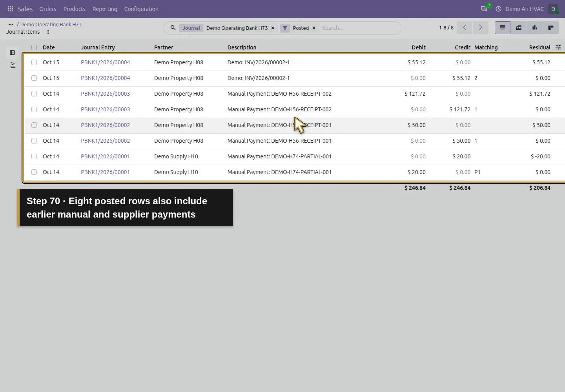Remove the Journal filter facet

[x=273, y=28]
